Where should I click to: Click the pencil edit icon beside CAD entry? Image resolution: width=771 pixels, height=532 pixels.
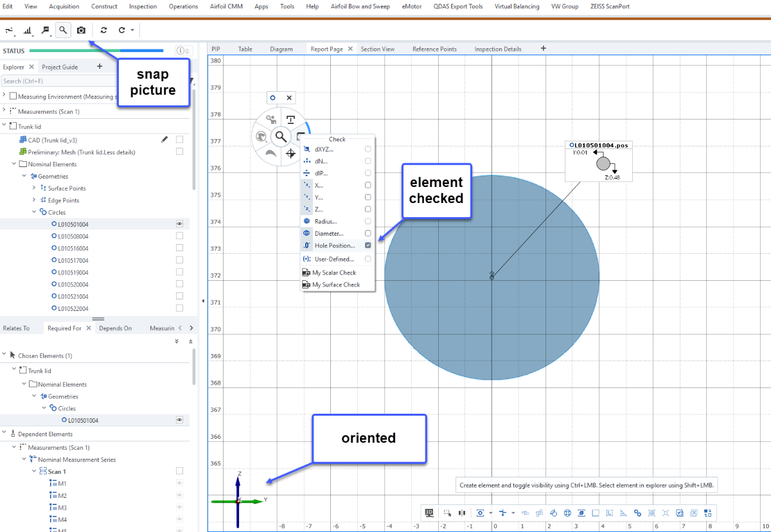click(x=164, y=139)
